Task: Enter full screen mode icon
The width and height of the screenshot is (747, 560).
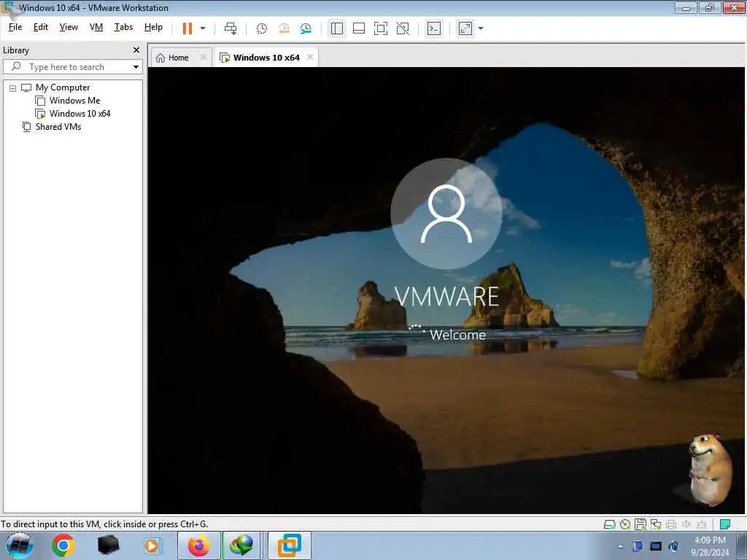Action: pos(381,28)
